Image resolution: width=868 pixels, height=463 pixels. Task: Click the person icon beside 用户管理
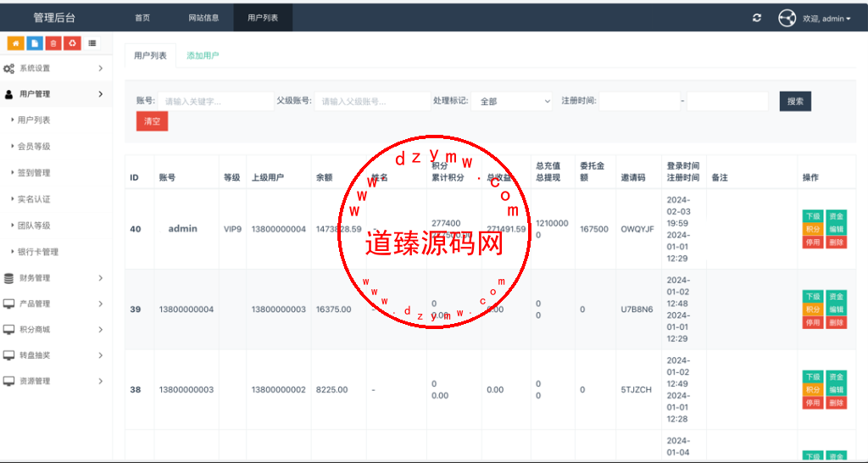8,94
